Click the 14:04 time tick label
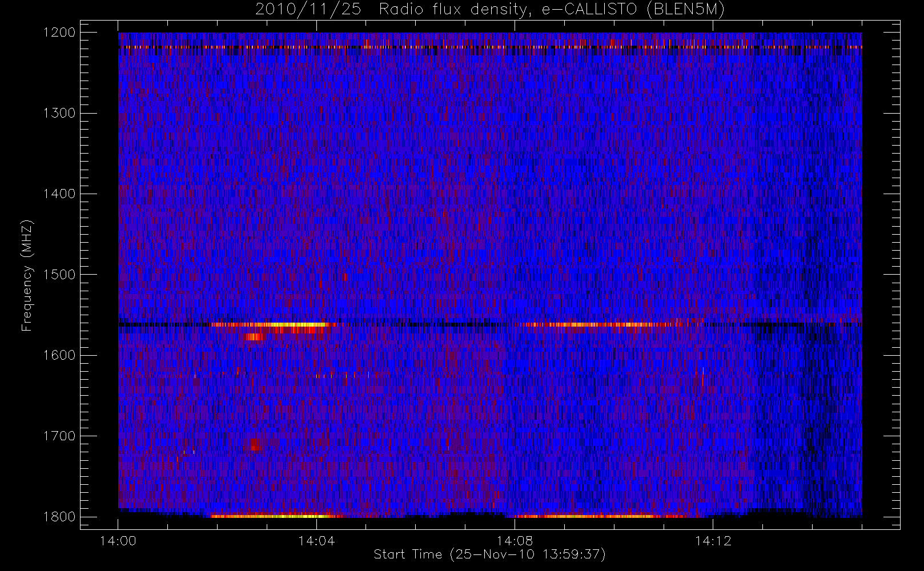 [316, 541]
